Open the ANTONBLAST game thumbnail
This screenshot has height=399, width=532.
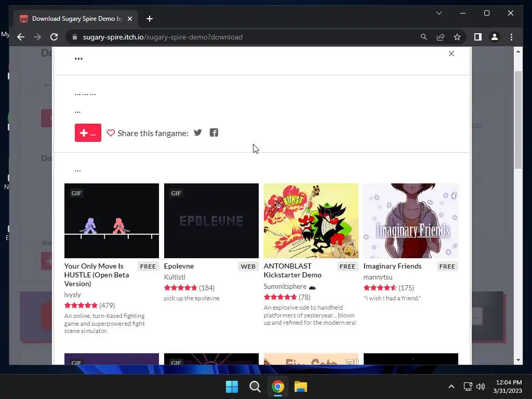[x=311, y=221]
